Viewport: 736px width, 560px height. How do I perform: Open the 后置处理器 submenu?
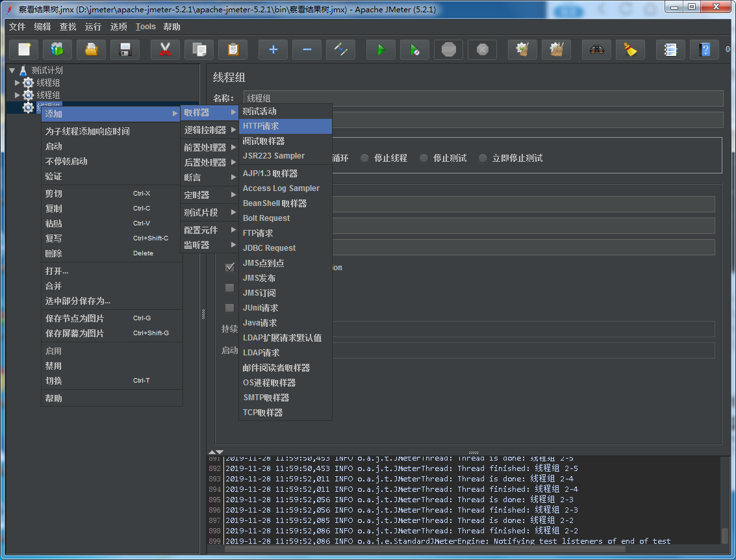(209, 162)
